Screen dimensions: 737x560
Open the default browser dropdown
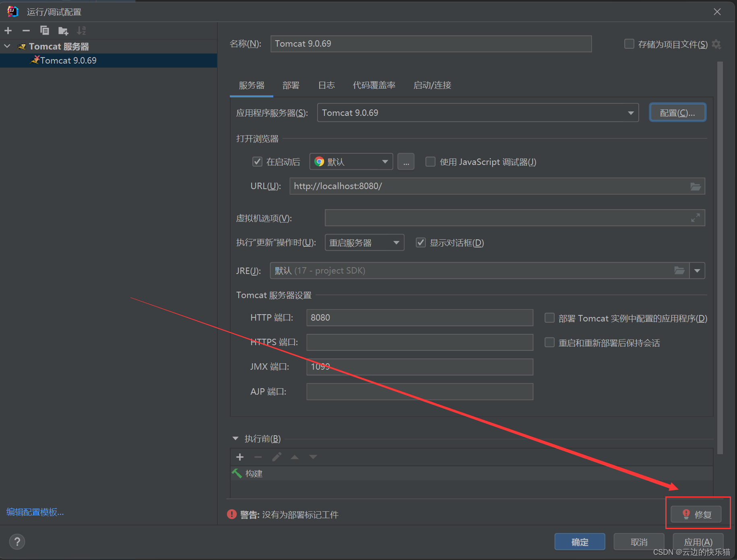pyautogui.click(x=351, y=162)
